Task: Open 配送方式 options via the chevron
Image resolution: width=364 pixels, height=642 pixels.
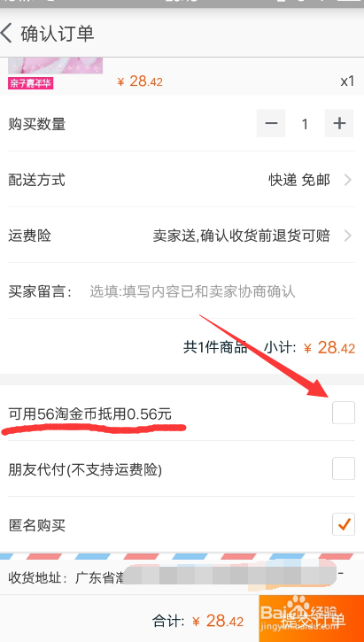Action: click(348, 180)
